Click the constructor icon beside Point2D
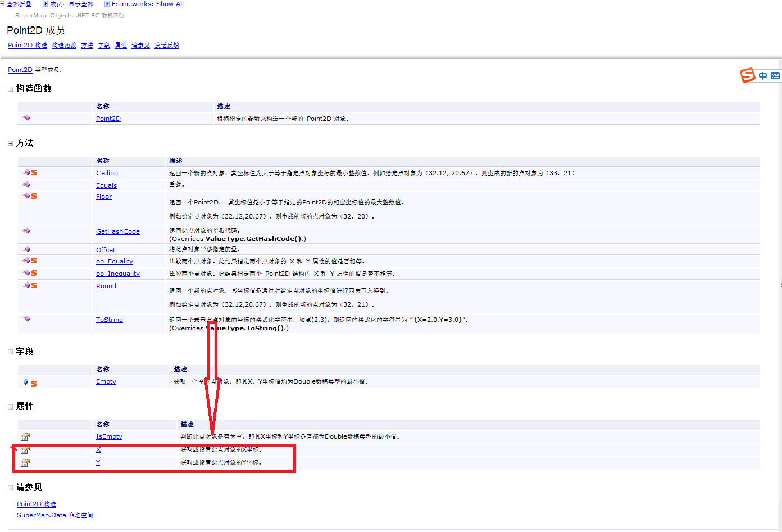The height and width of the screenshot is (532, 782). (x=26, y=118)
